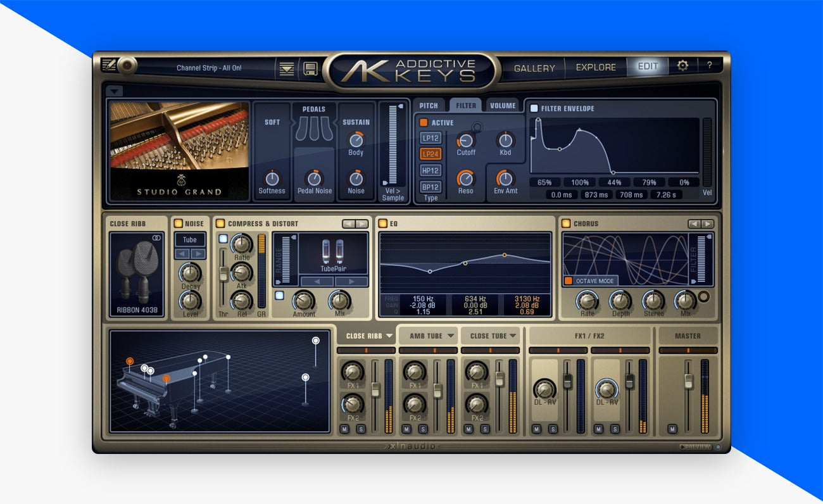Click the DL-RV knob in first FX channel
The height and width of the screenshot is (504, 823).
tap(544, 389)
